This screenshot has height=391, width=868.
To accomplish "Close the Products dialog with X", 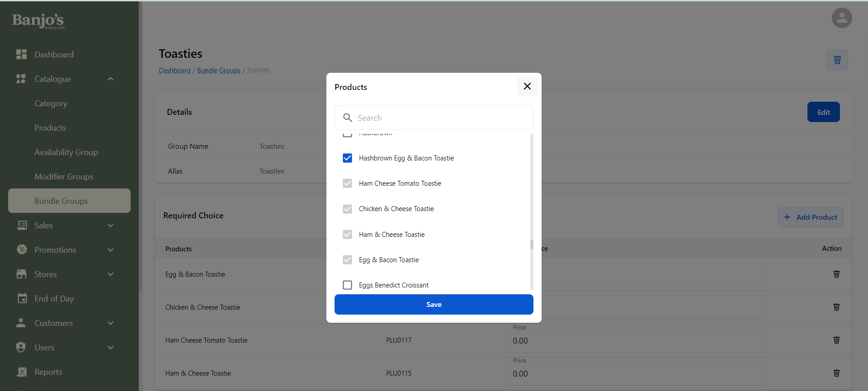I will (x=527, y=86).
